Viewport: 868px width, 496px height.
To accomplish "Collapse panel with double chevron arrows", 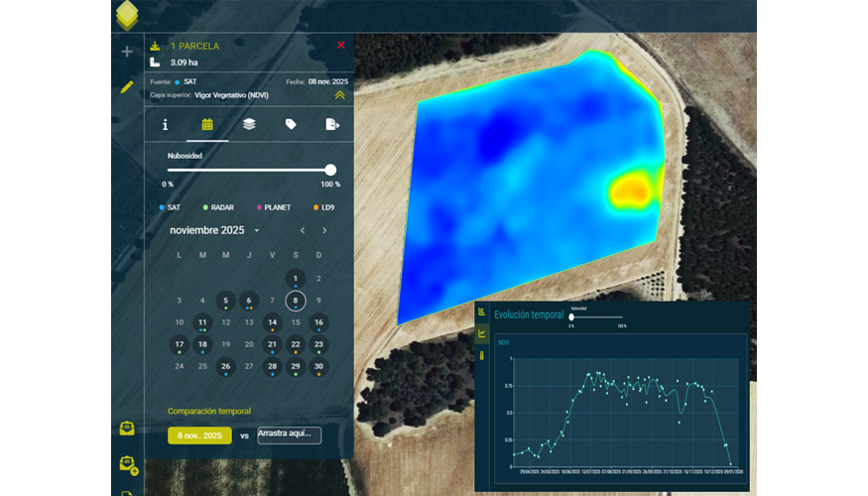I will click(339, 95).
